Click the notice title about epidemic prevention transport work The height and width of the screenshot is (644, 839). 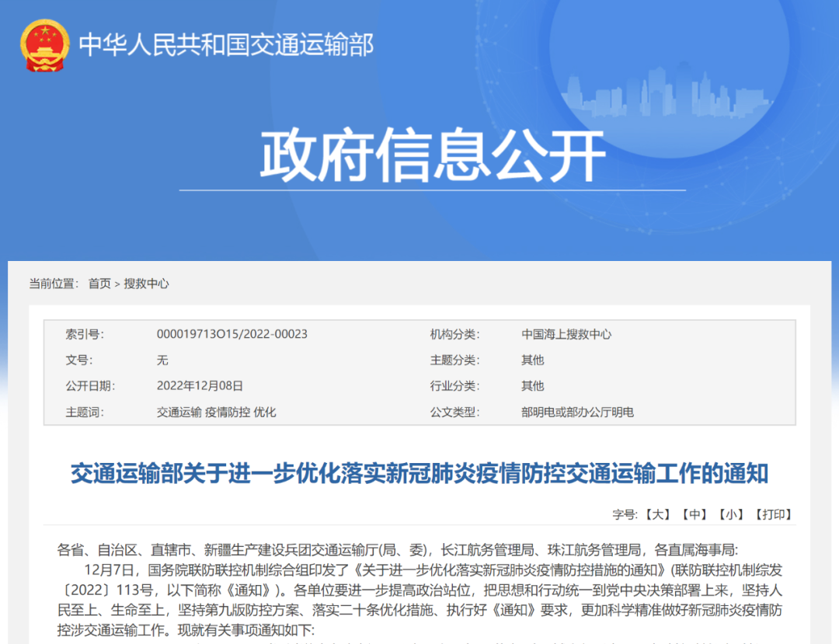click(419, 472)
